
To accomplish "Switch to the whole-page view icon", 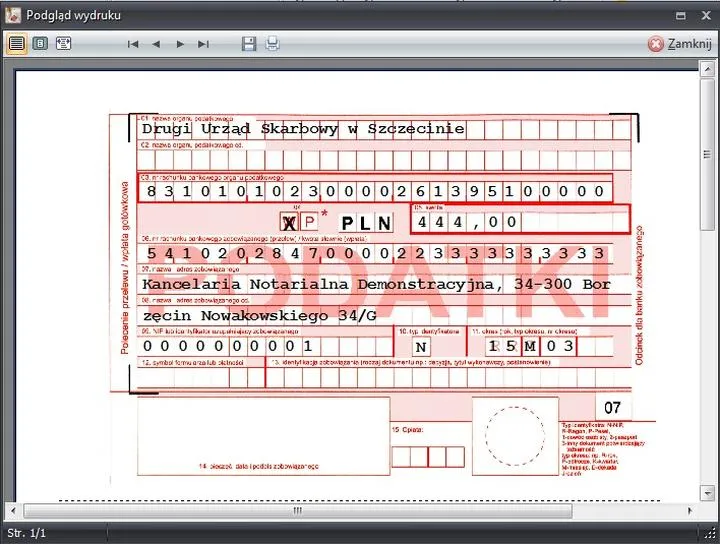I will pyautogui.click(x=40, y=44).
